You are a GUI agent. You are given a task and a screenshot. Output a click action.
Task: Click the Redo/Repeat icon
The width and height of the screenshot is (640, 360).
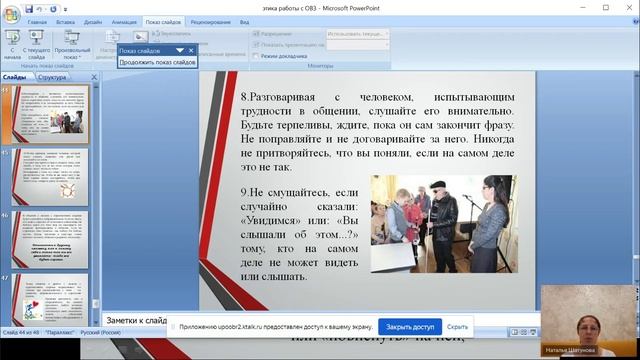53,9
